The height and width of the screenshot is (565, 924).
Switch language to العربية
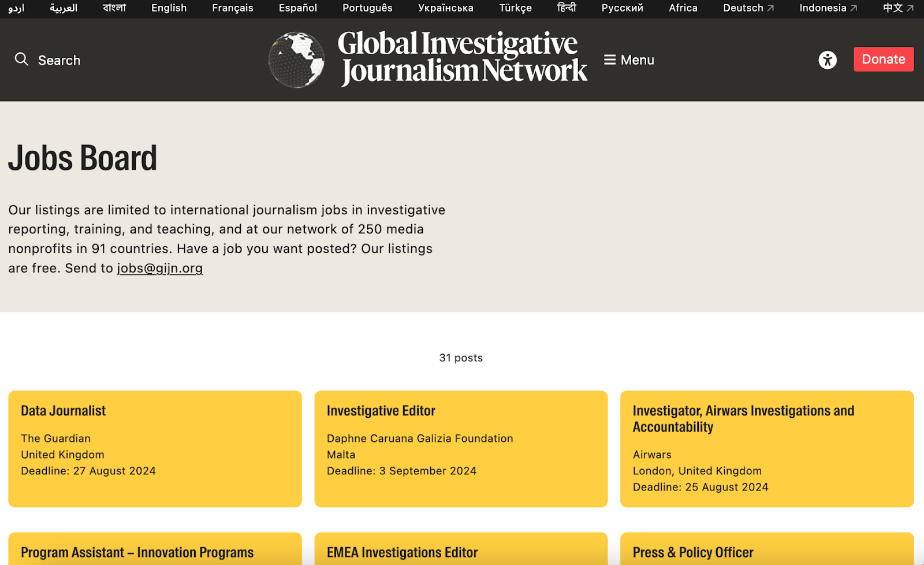coord(64,8)
